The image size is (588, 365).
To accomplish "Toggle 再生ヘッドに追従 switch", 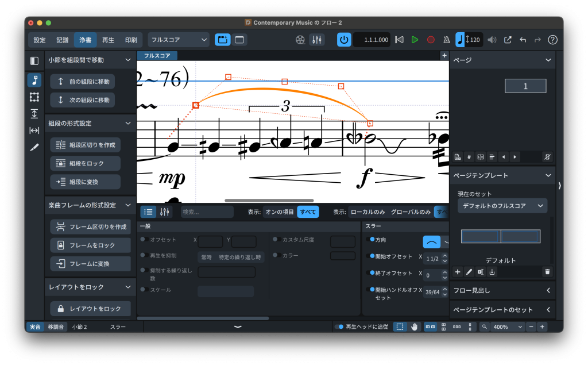I will (x=339, y=326).
